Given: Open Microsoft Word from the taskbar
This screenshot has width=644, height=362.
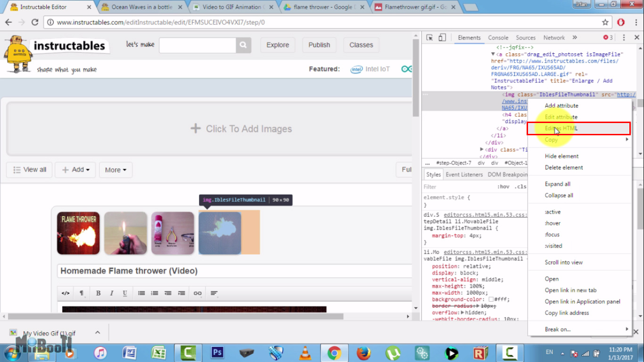Looking at the screenshot, I should click(130, 353).
